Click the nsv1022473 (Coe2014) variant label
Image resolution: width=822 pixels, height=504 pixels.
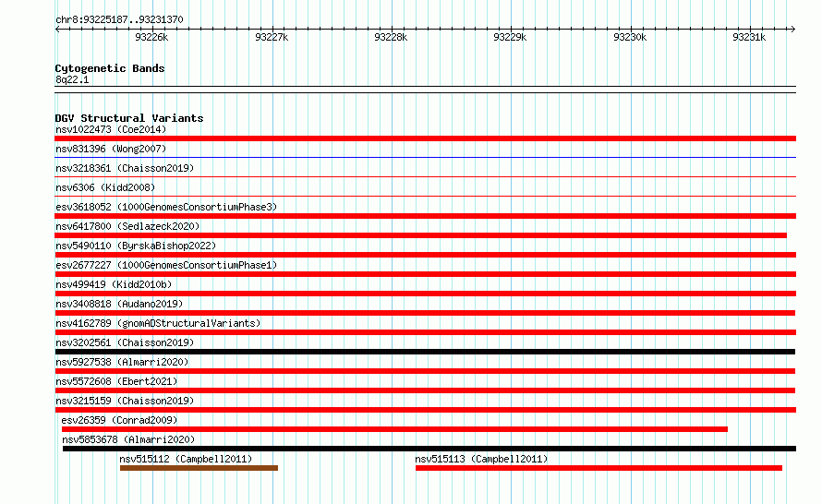111,129
